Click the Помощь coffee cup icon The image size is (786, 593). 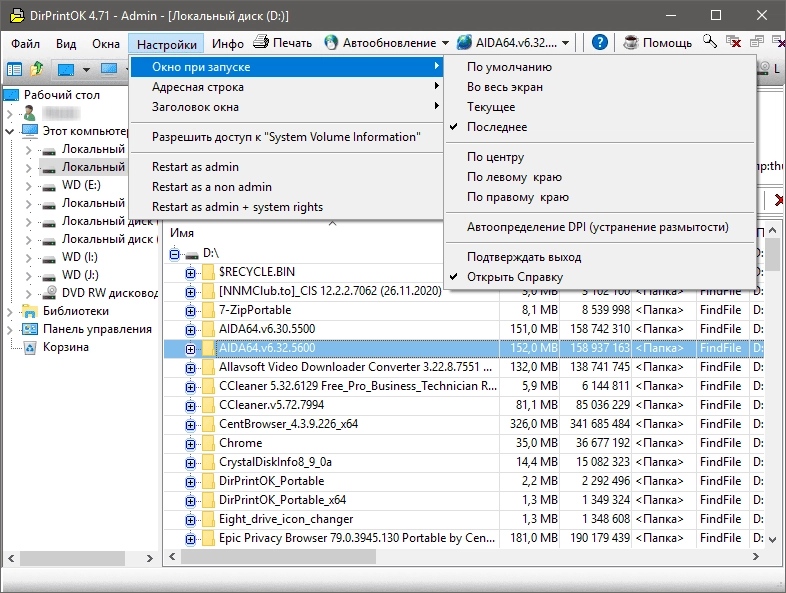click(631, 43)
